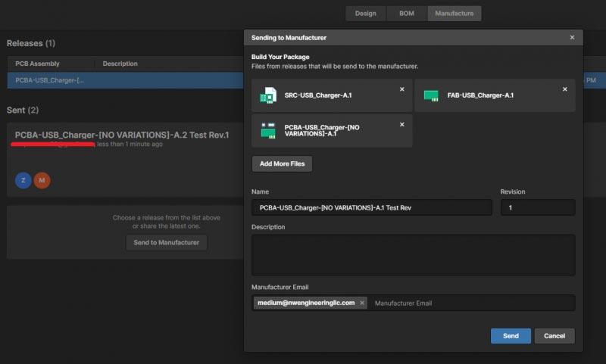
Task: Select the orange M user avatar
Action: click(42, 180)
